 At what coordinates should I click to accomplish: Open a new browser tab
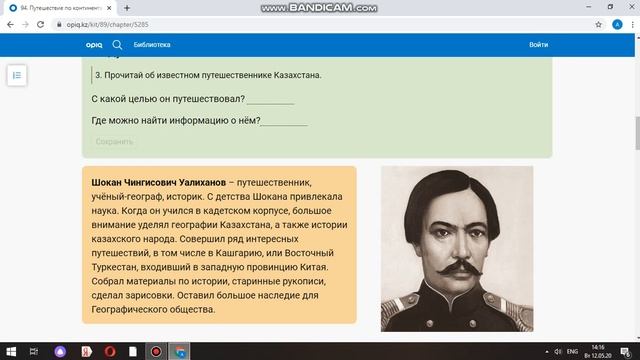[x=127, y=8]
